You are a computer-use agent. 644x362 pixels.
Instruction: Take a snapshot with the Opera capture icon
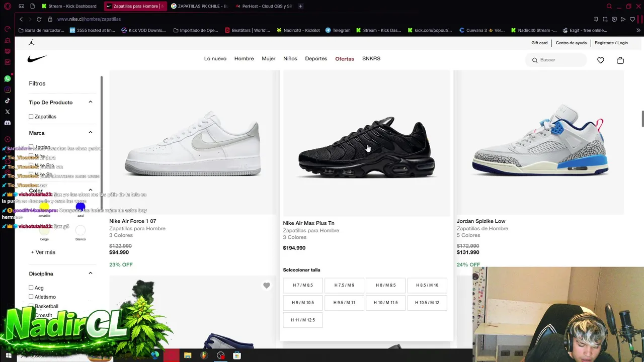pyautogui.click(x=605, y=19)
